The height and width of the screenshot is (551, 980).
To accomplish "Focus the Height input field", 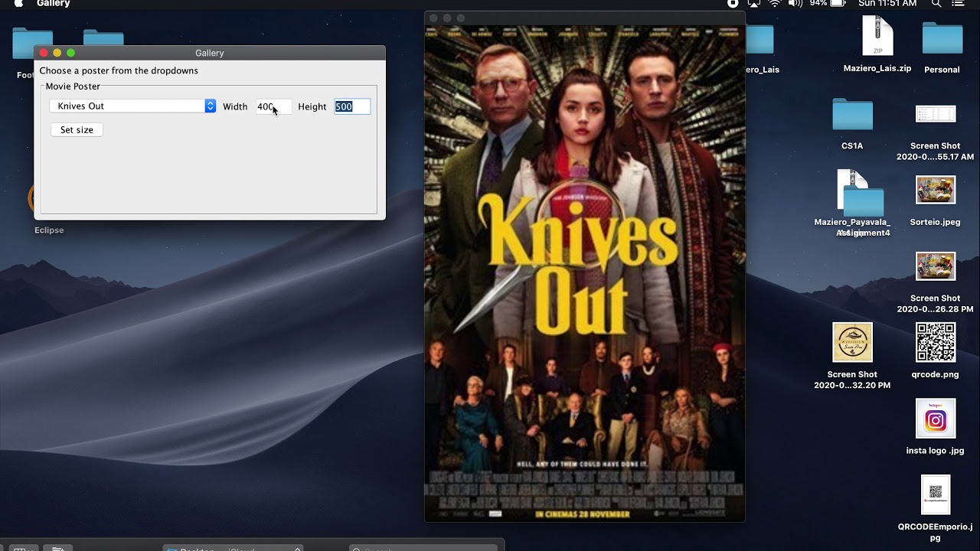I will point(352,106).
